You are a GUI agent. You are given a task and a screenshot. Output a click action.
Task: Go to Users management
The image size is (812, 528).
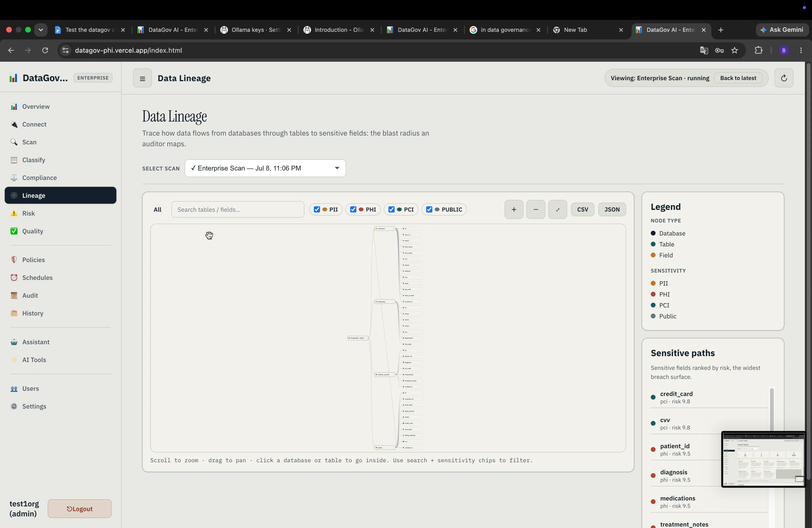(60, 388)
